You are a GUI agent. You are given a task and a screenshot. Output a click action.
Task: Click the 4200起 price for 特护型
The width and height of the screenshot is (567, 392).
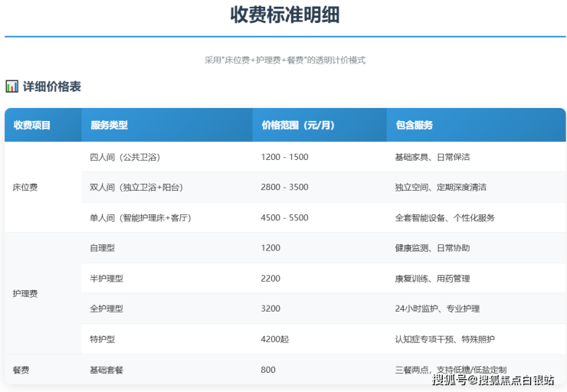point(274,339)
